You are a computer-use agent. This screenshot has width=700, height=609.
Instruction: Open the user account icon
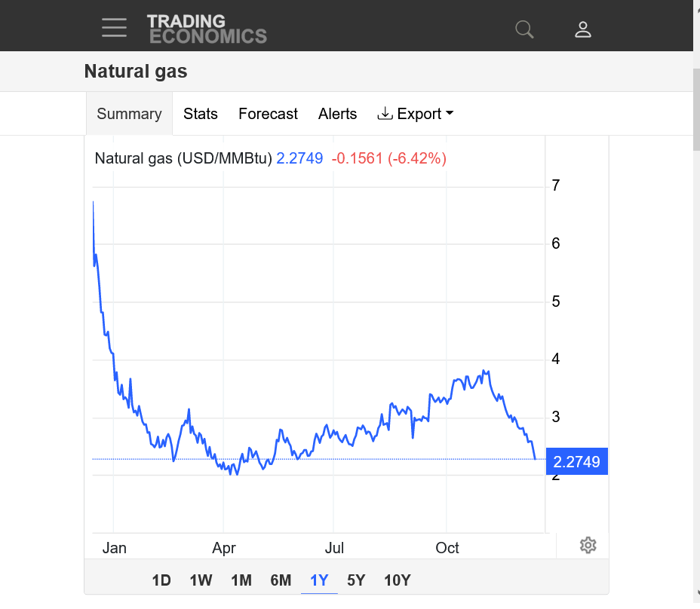pyautogui.click(x=583, y=29)
